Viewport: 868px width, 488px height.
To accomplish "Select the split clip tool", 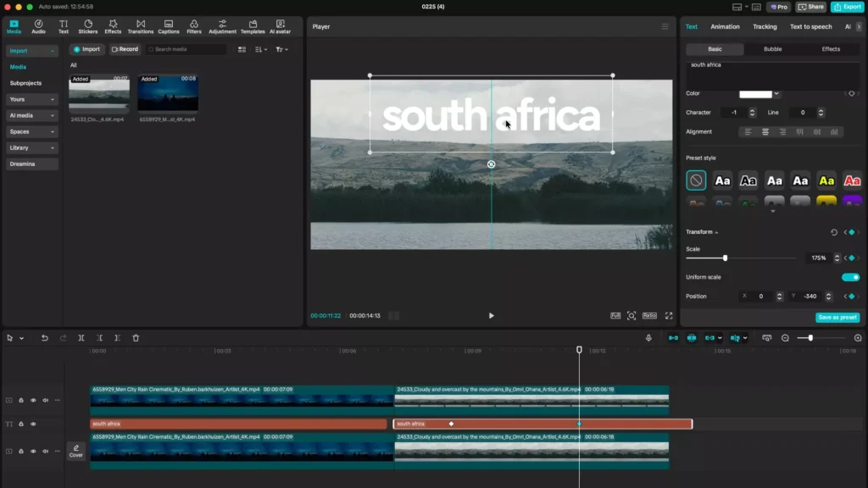I will (x=81, y=338).
